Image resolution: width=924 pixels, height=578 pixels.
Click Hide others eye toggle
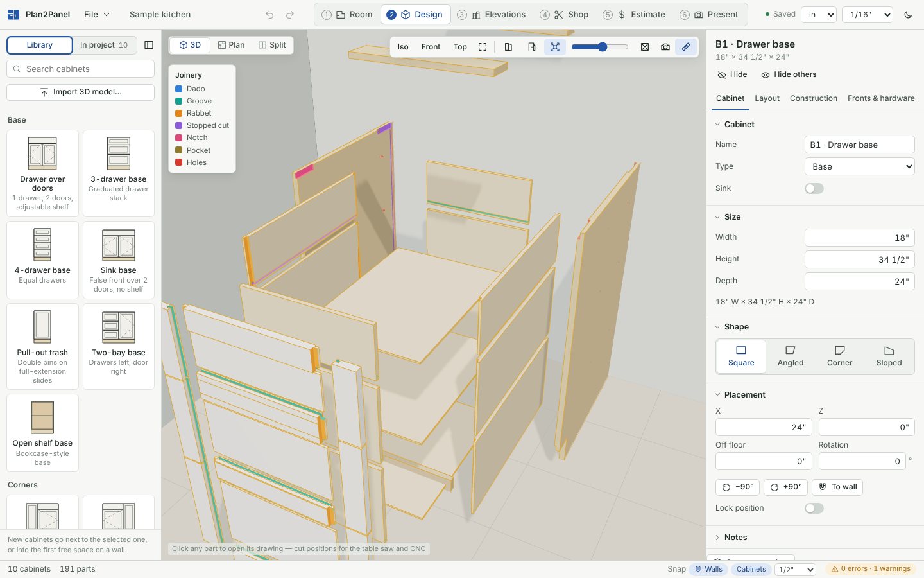789,74
